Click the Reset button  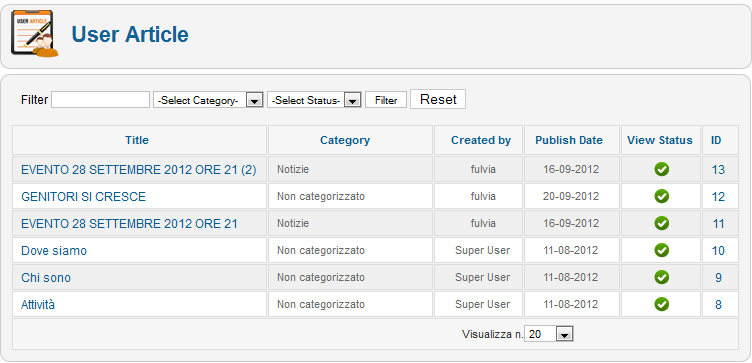click(438, 99)
